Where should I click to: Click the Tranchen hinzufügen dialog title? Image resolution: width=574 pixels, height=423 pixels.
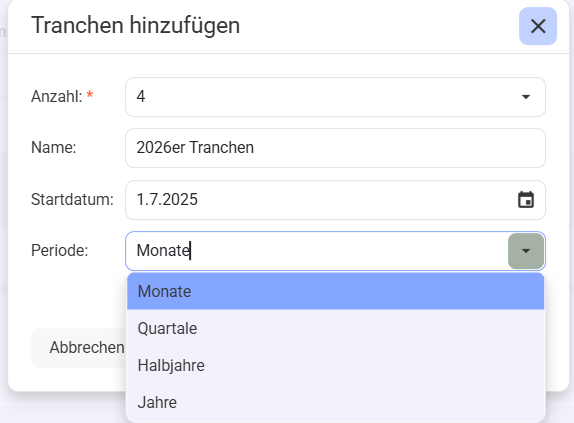tap(135, 26)
